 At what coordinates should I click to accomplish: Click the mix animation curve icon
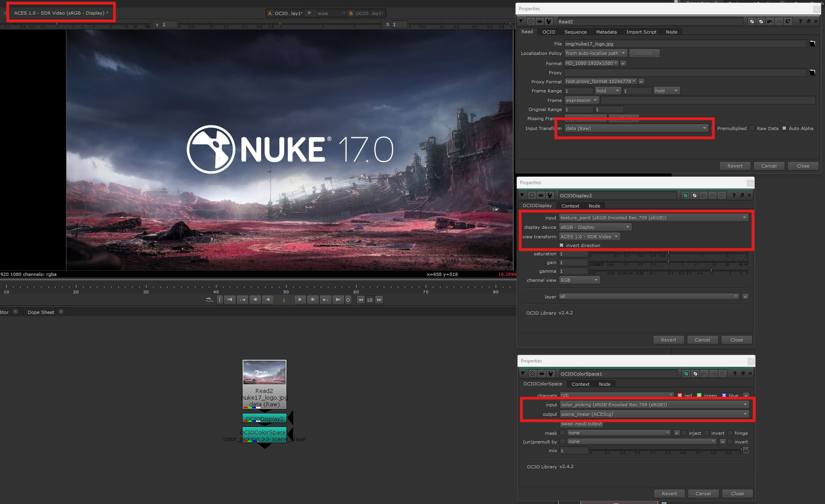point(746,450)
